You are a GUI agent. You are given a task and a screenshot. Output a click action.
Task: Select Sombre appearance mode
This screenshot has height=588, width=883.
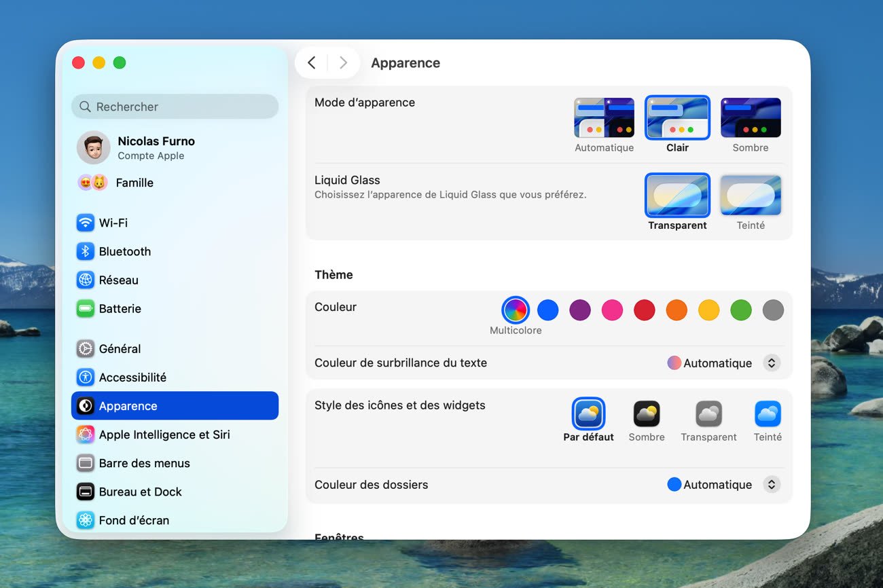point(750,118)
